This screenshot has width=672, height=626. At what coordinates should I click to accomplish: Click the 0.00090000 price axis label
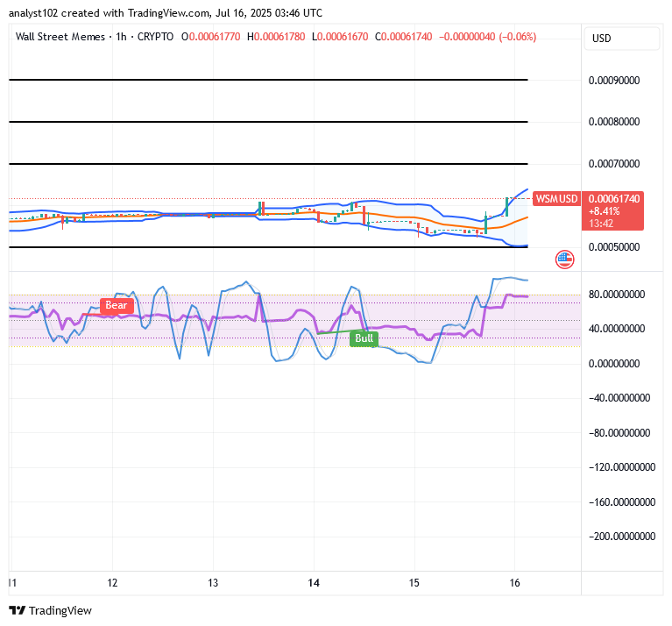[x=613, y=81]
